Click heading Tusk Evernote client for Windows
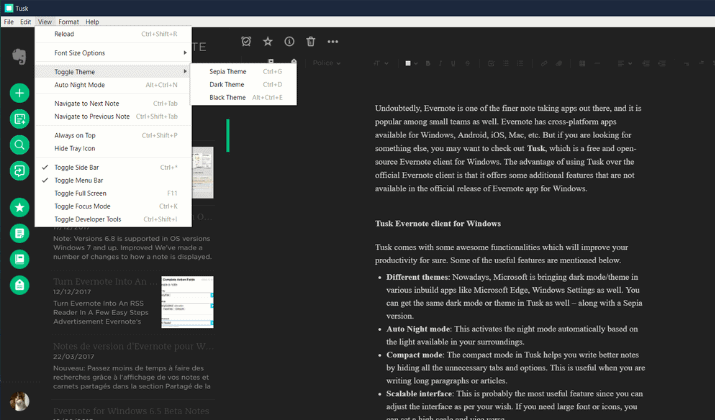 (x=438, y=223)
